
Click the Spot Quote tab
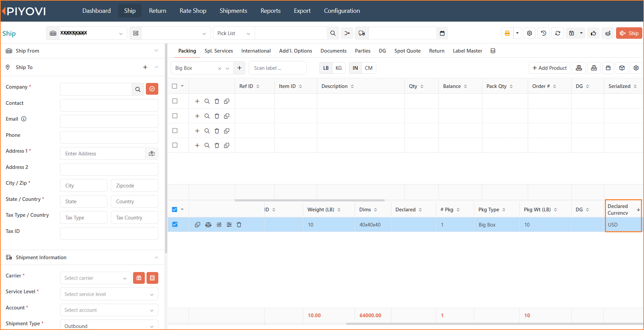407,51
